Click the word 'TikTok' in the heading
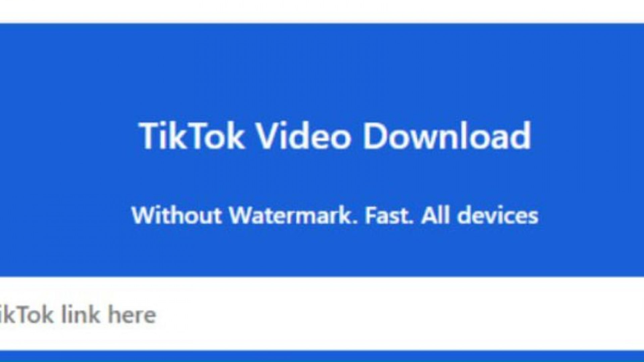 click(x=191, y=135)
